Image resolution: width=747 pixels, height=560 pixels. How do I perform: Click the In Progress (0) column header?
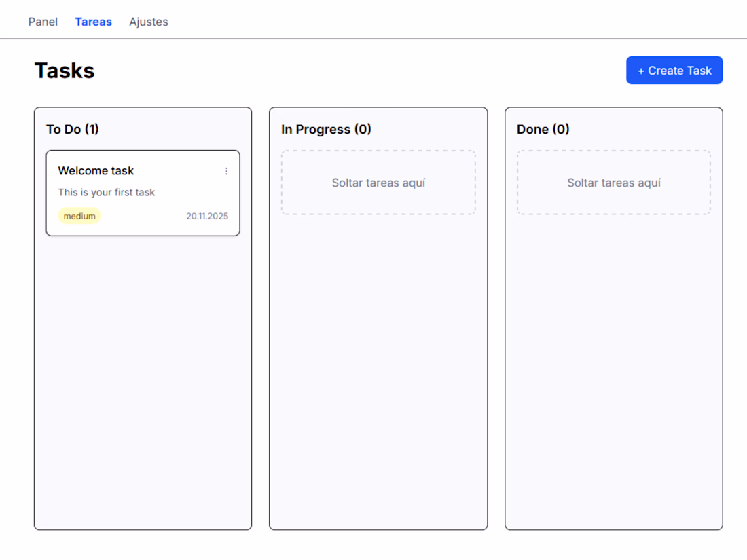click(x=326, y=129)
